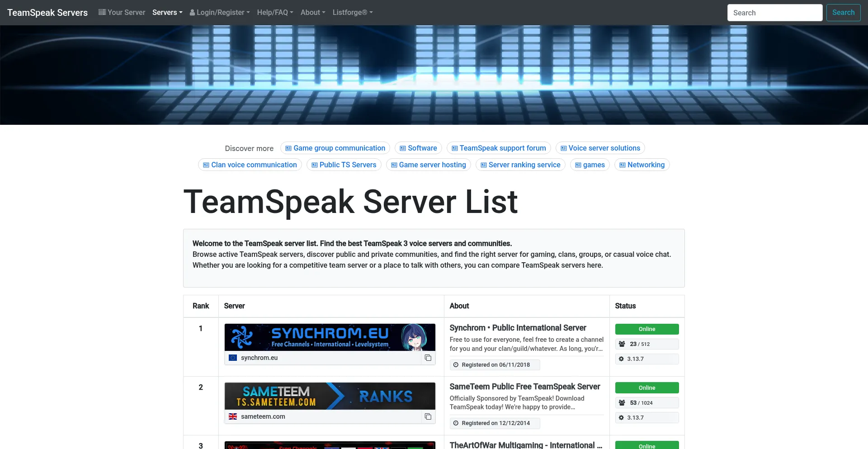The image size is (868, 449).
Task: Open the games discover link
Action: (590, 165)
